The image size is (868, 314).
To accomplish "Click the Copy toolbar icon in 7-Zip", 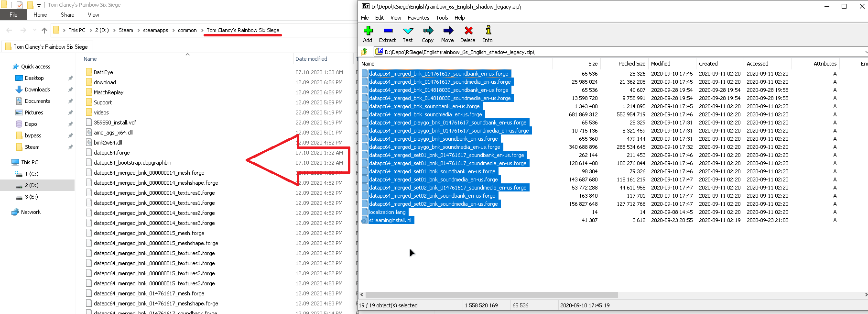I will coord(428,34).
